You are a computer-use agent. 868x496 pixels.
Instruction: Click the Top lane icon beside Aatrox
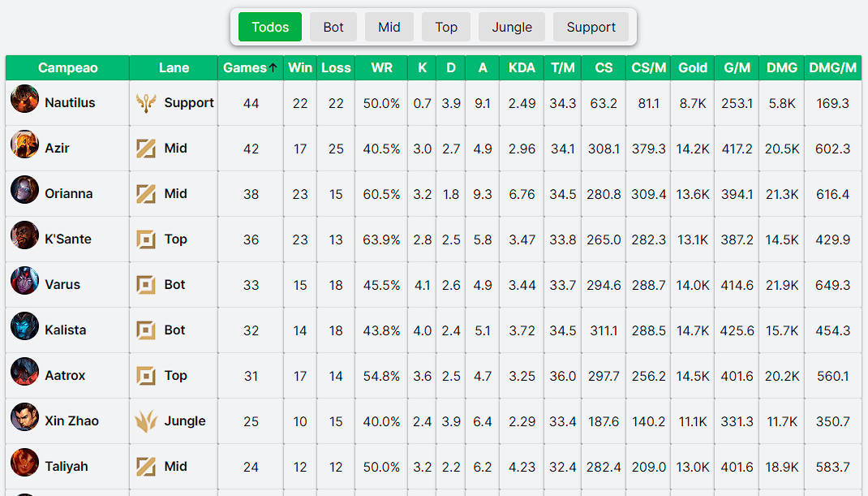(x=146, y=375)
